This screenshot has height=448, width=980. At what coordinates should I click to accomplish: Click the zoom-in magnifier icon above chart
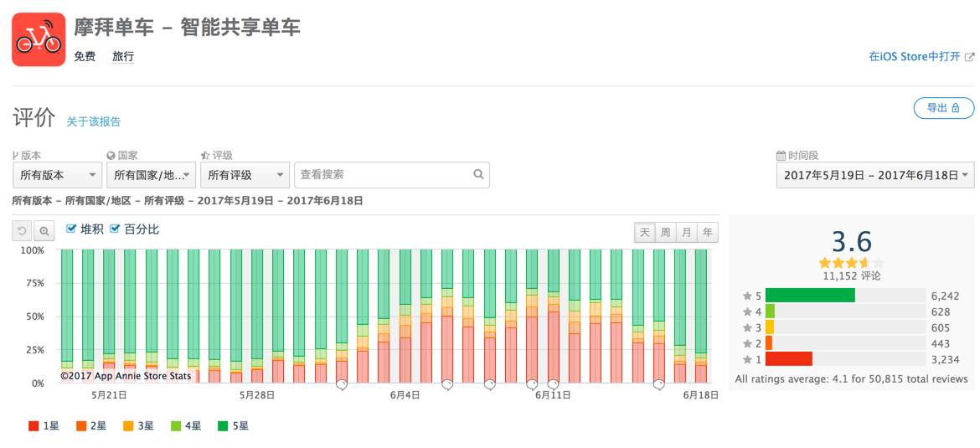44,231
